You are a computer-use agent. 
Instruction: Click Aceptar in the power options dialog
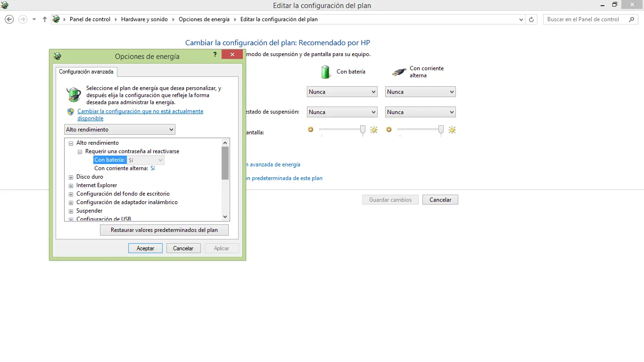[x=145, y=248]
